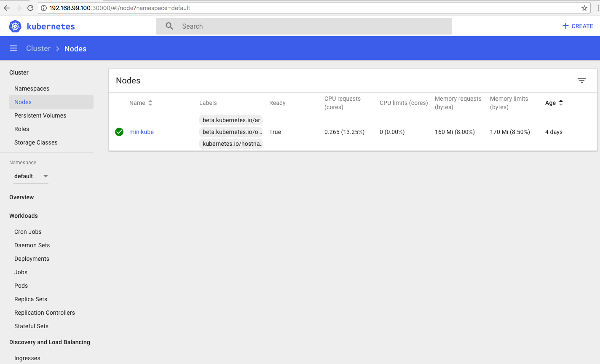This screenshot has height=364, width=600.
Task: Click the search magnifier icon
Action: coord(169,26)
